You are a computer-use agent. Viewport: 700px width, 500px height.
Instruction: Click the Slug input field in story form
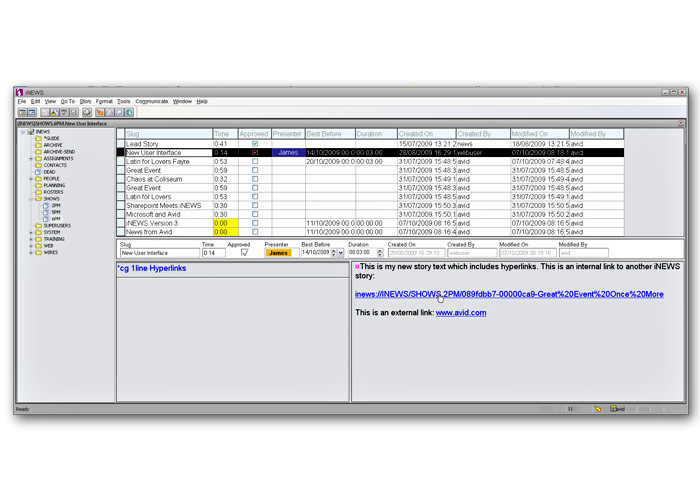pyautogui.click(x=160, y=253)
